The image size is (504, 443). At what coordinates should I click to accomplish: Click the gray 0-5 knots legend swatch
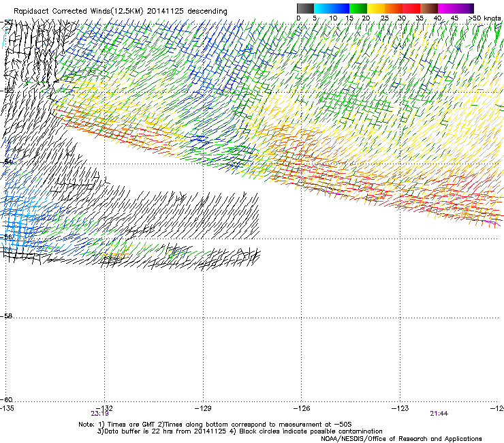305,8
